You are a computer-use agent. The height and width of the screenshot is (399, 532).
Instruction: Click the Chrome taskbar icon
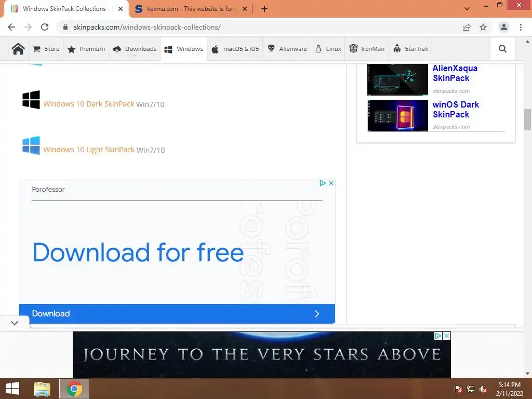[x=74, y=389]
